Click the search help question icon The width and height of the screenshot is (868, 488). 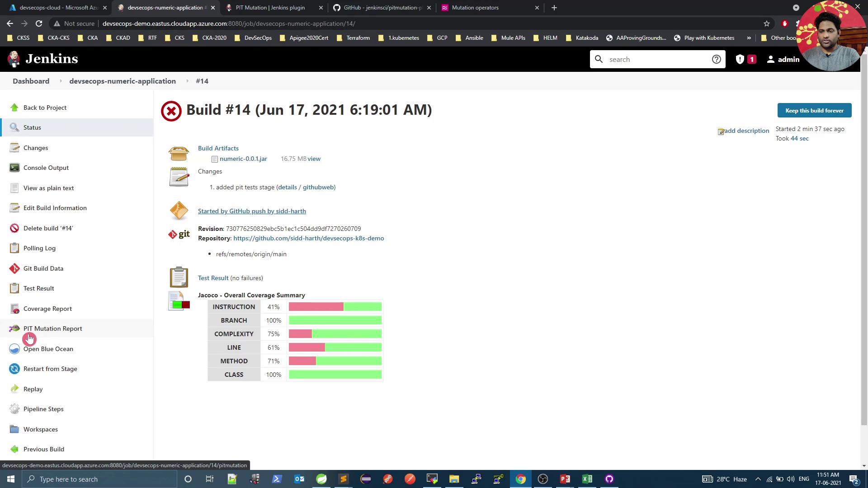[x=716, y=59]
